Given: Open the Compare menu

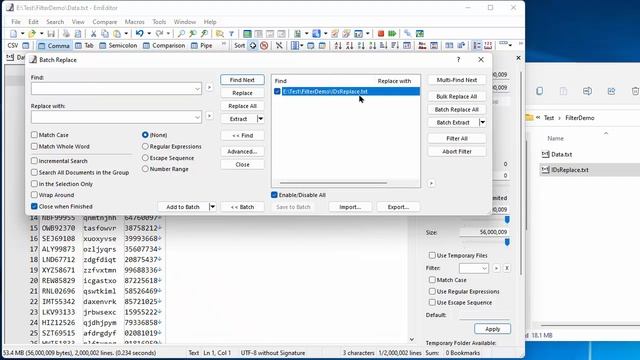Looking at the screenshot, I should pos(104,22).
